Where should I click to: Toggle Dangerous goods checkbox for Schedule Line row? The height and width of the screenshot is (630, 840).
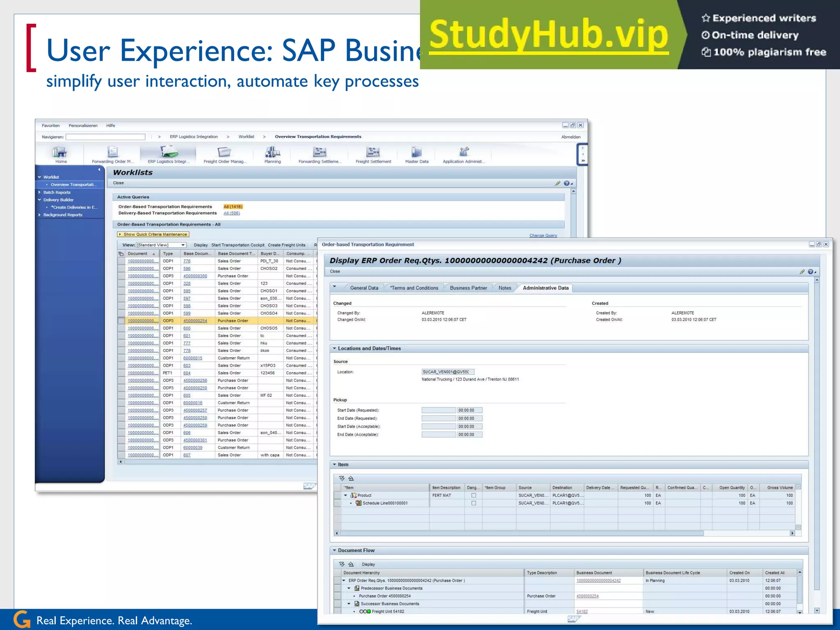click(x=474, y=503)
